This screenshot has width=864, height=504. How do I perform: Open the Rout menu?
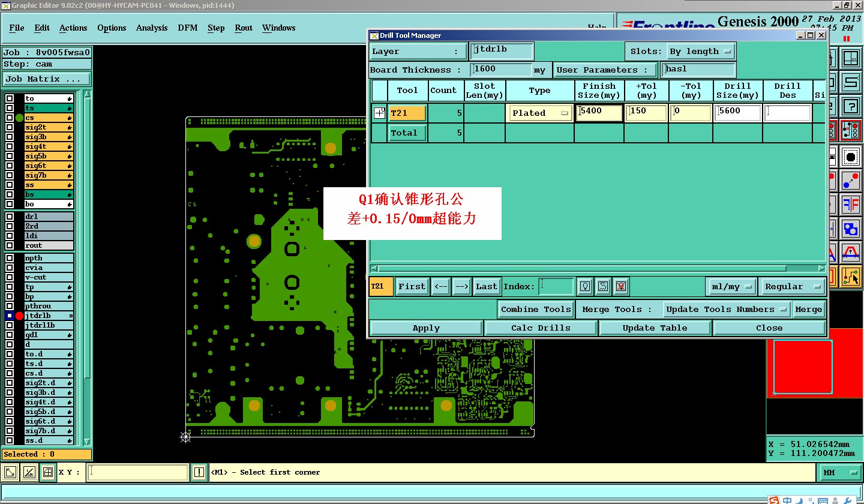[244, 28]
